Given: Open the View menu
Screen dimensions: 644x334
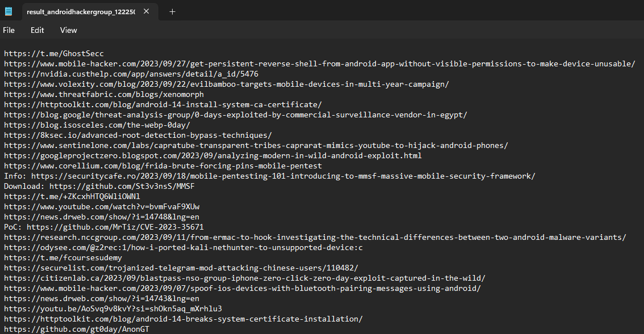Looking at the screenshot, I should (68, 30).
